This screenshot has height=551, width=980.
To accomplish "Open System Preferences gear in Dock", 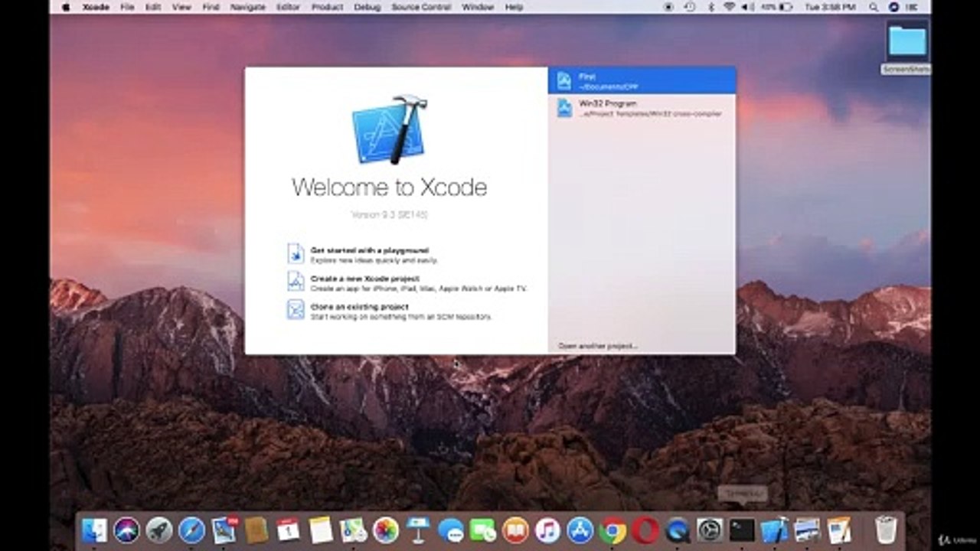I will (710, 530).
